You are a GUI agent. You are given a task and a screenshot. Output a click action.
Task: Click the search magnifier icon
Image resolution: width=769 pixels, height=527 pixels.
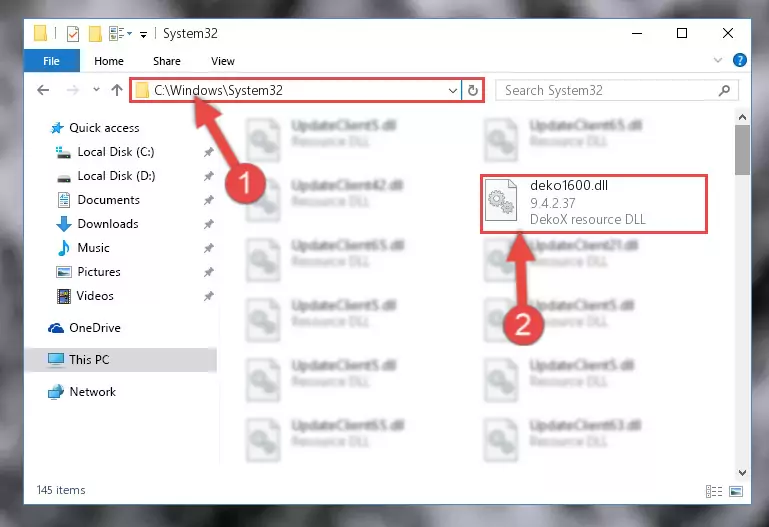(724, 91)
